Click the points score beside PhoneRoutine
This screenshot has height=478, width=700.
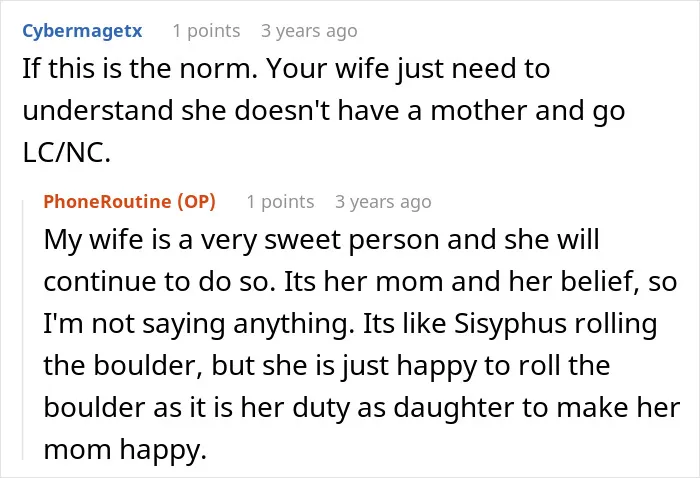click(x=280, y=202)
